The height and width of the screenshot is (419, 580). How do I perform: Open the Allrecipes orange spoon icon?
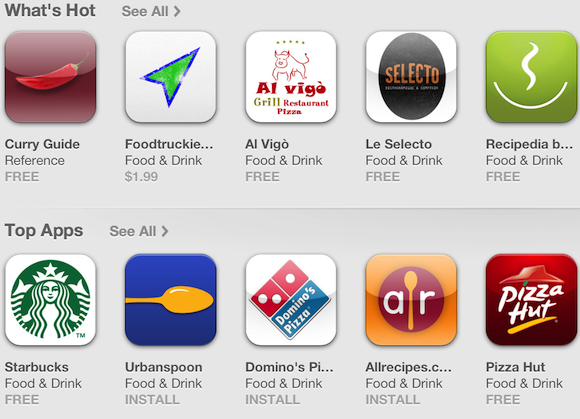click(x=411, y=300)
